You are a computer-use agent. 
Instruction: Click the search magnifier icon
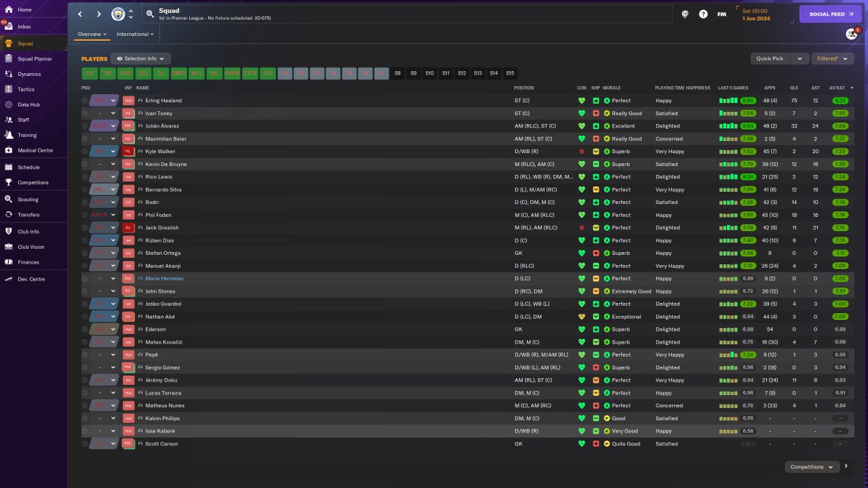point(150,14)
